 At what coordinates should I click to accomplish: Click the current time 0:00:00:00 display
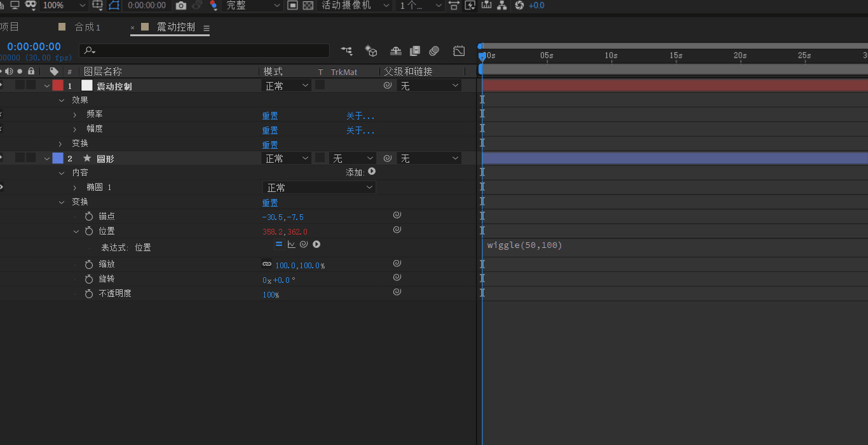pos(34,46)
